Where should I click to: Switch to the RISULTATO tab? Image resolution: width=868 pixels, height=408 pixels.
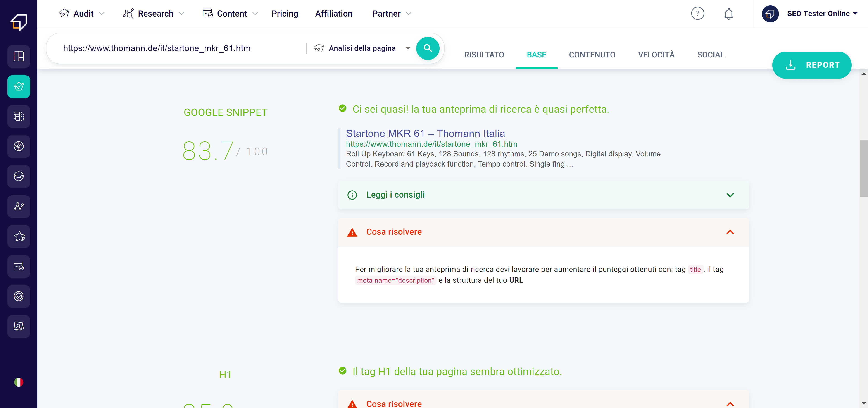[484, 55]
